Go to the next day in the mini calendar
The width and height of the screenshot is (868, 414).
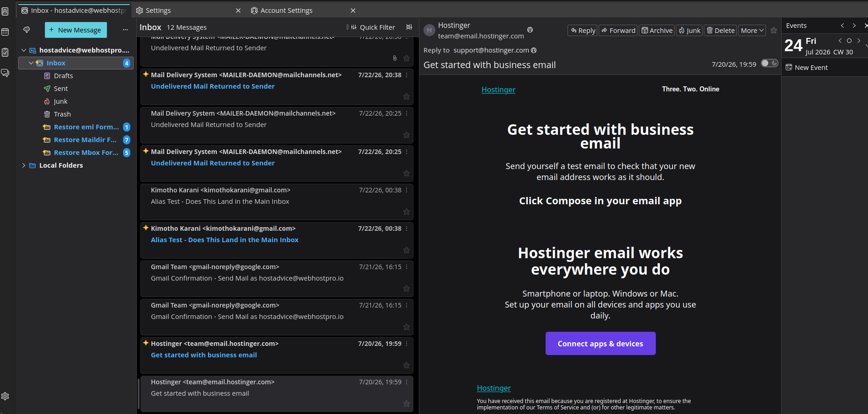point(859,41)
